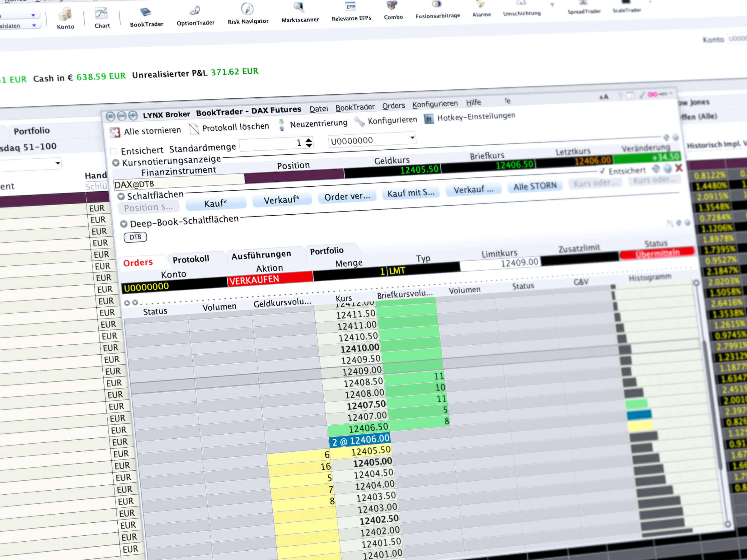Viewport: 747px width, 560px height.
Task: Toggle the Entsichert checkmark in the order row
Action: [602, 171]
